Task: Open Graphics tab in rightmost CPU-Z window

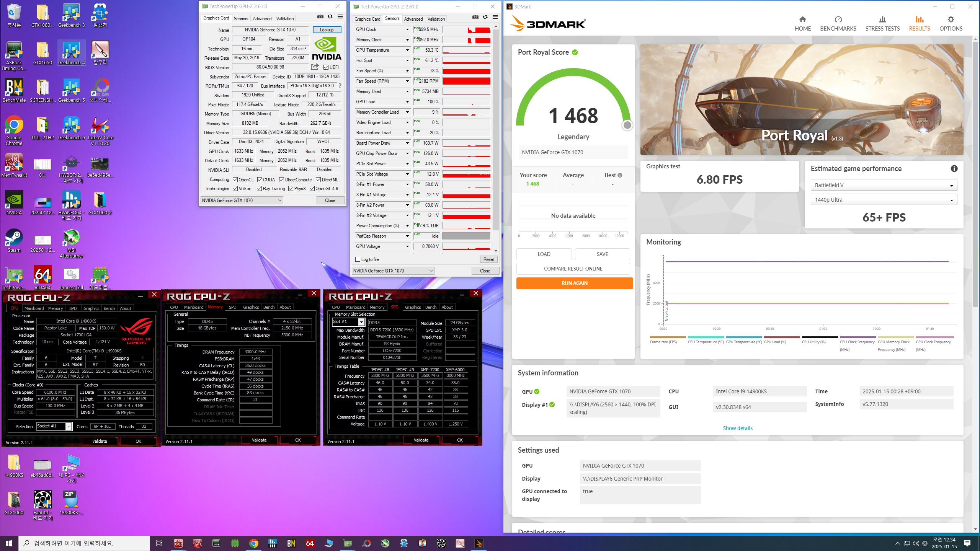Action: [413, 307]
